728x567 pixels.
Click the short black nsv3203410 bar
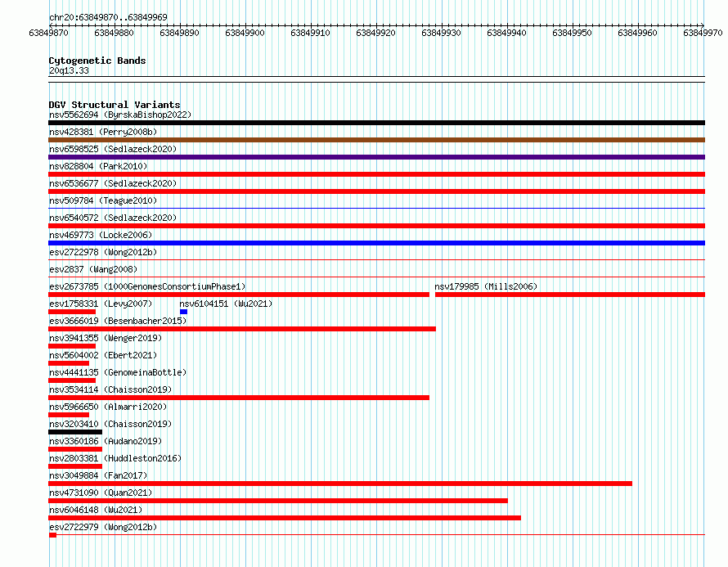(75, 432)
